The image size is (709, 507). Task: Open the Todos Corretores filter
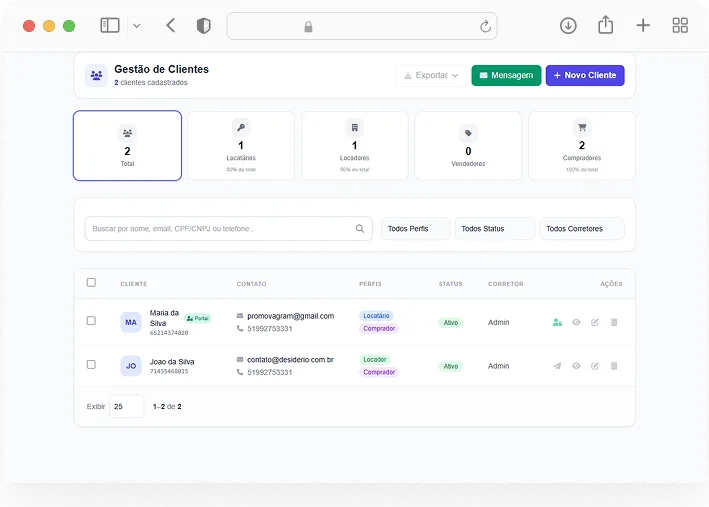581,228
